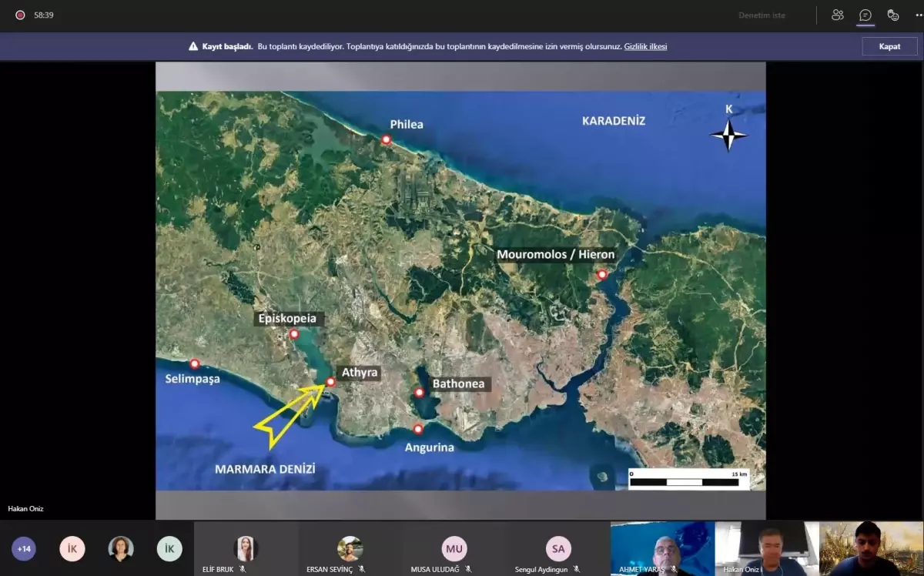Click the muted mic icon beside AHMET VARAŞ
The image size is (924, 576).
(675, 569)
